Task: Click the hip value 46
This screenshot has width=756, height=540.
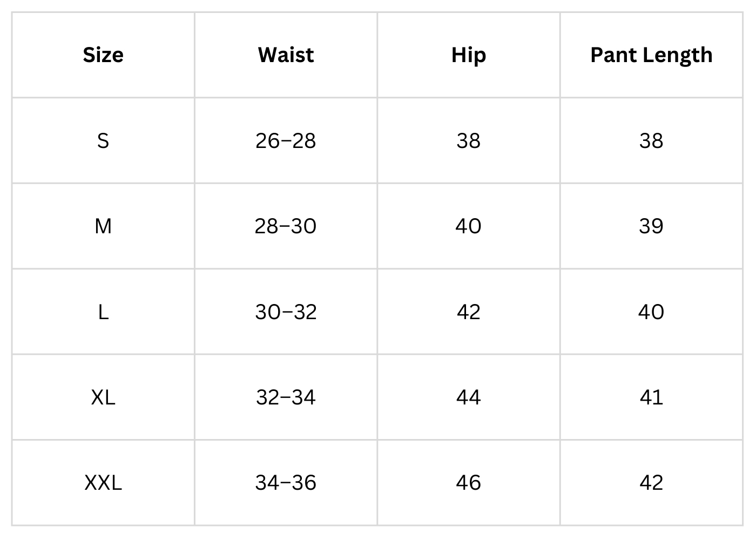Action: (469, 483)
